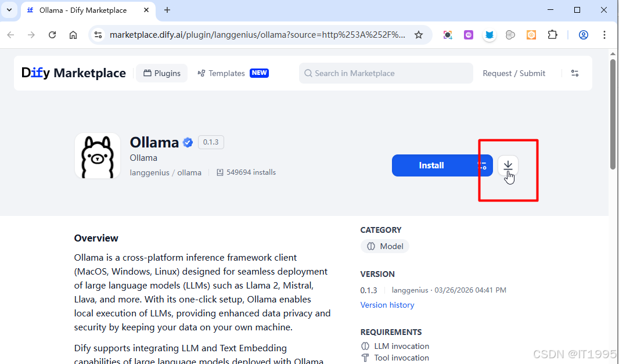Open Version history link
This screenshot has height=364, width=619.
pos(387,305)
